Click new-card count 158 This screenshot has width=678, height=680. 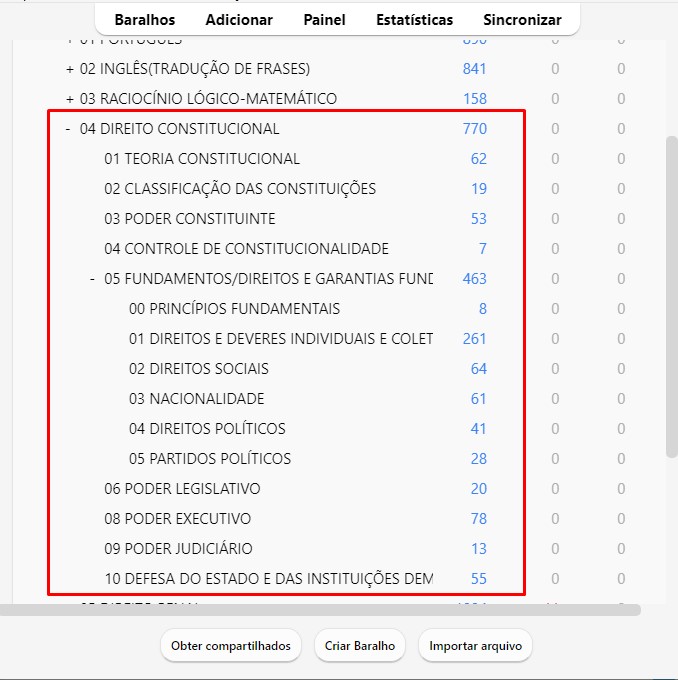coord(475,99)
